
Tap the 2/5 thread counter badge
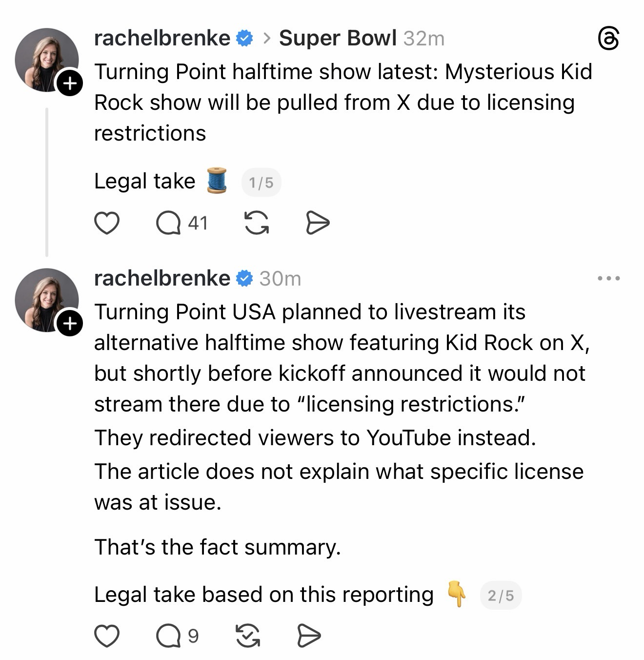[501, 596]
